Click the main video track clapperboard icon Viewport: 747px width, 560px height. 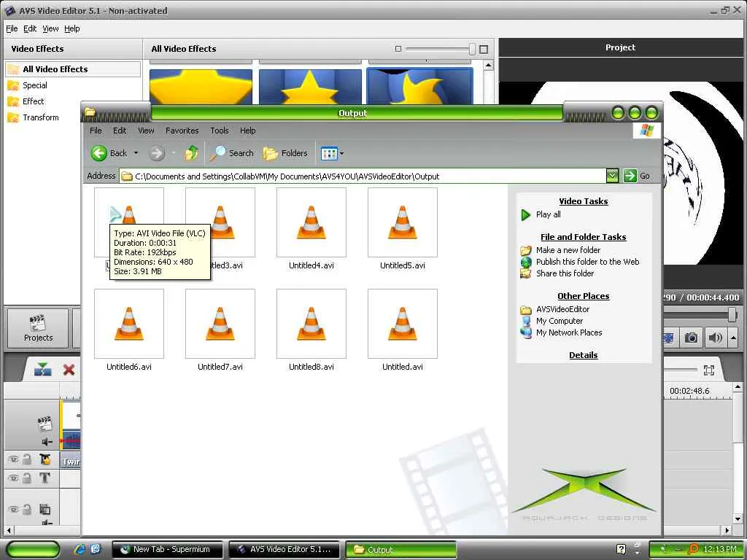(44, 424)
